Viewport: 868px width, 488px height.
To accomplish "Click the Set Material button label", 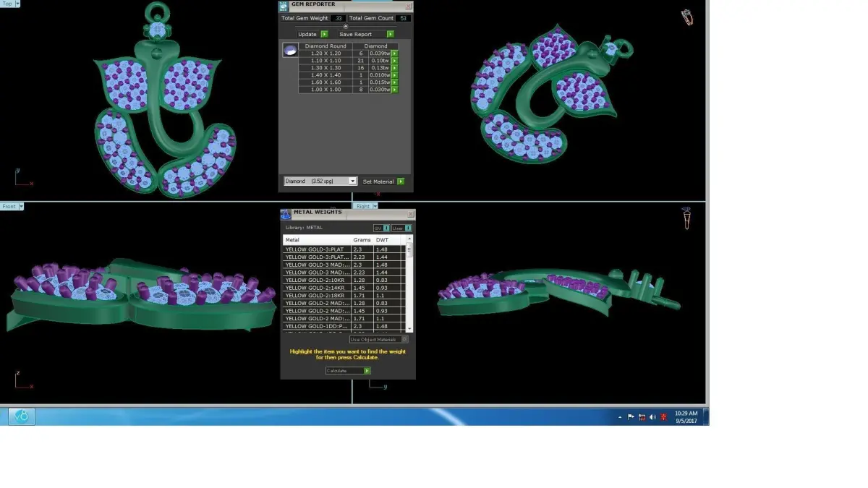I will point(378,181).
